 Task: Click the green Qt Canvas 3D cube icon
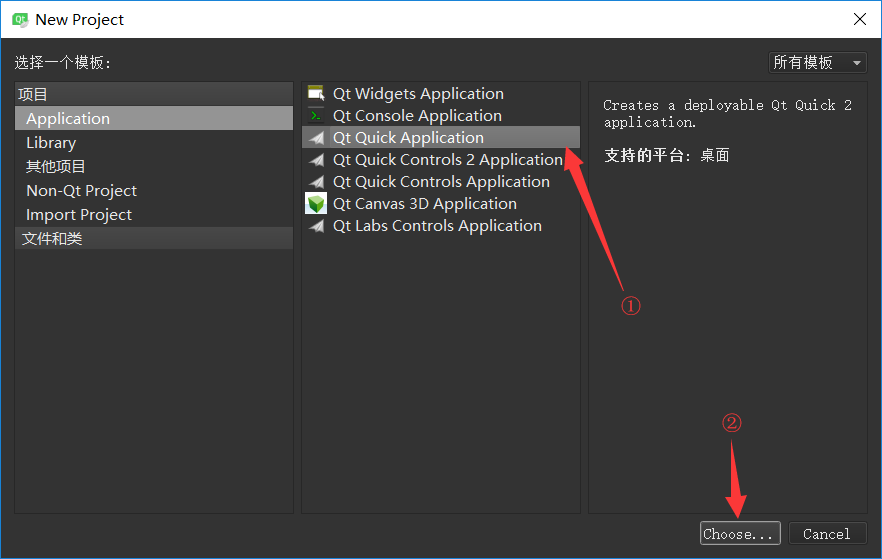[316, 204]
